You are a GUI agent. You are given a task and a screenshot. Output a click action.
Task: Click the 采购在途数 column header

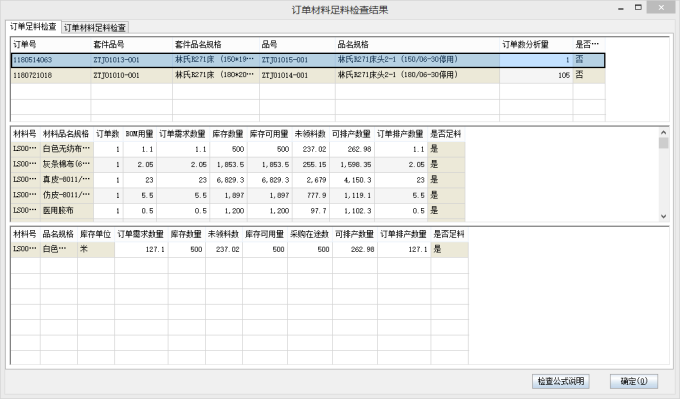310,235
